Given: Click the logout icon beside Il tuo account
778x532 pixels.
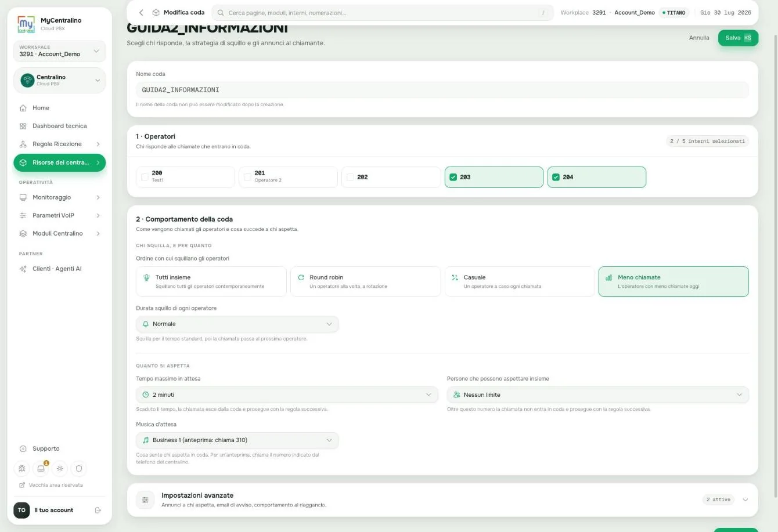Looking at the screenshot, I should point(98,510).
